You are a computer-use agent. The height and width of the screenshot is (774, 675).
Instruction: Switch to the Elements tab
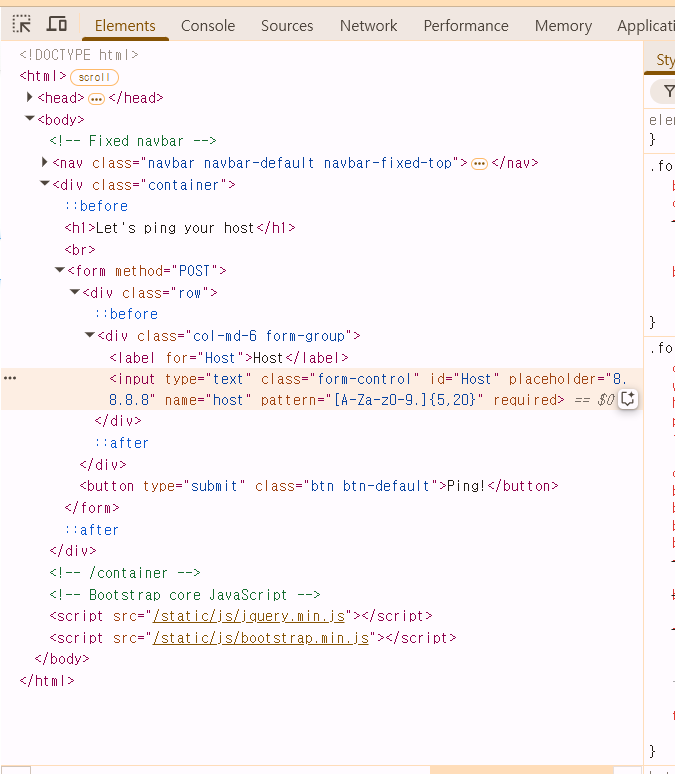tap(125, 26)
